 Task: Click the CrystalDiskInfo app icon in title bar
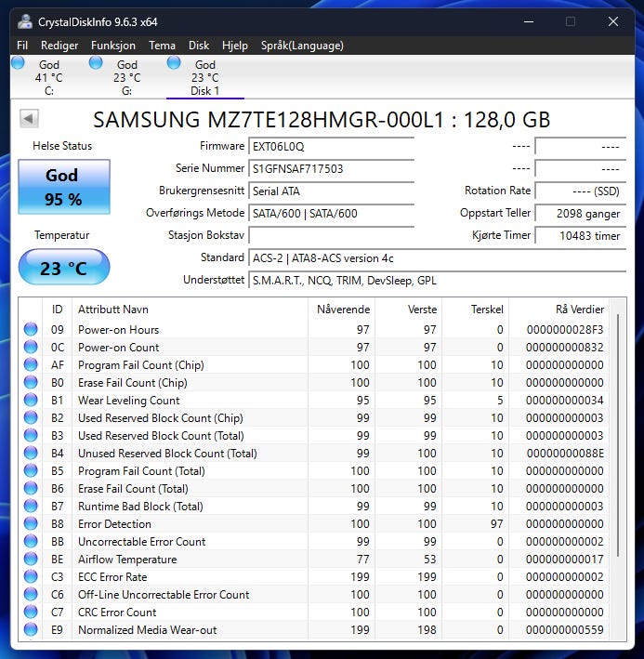point(24,21)
